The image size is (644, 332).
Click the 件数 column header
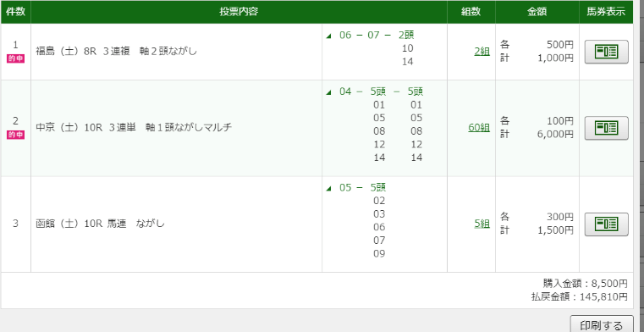click(x=15, y=12)
